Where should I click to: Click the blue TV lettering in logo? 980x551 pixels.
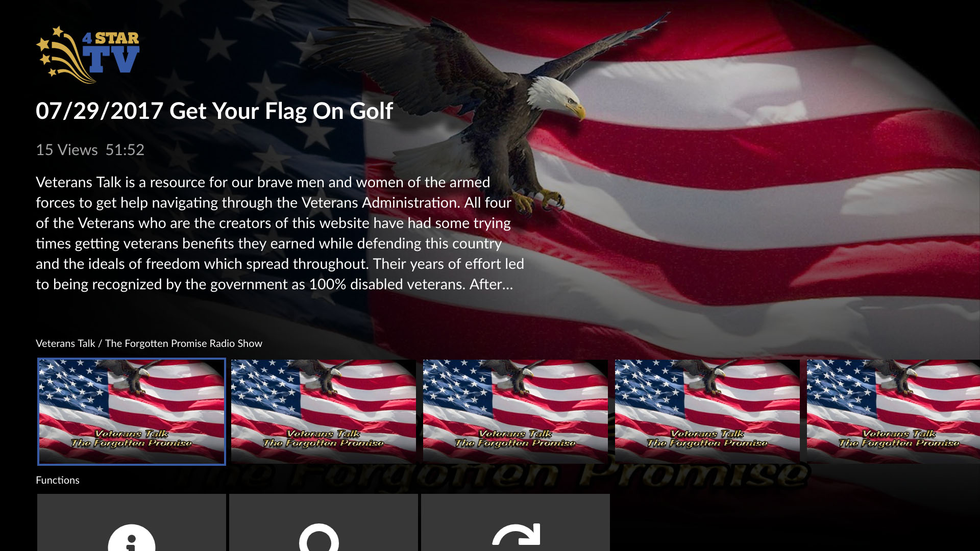click(111, 60)
